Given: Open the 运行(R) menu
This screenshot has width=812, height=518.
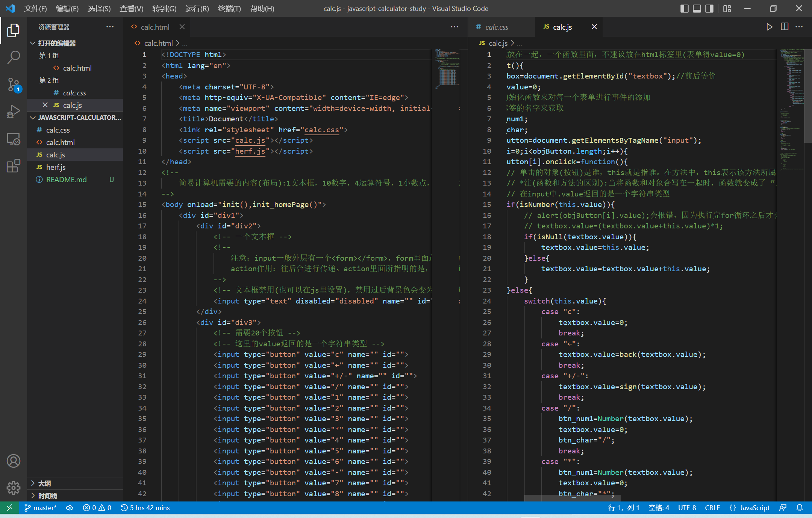Looking at the screenshot, I should 197,9.
